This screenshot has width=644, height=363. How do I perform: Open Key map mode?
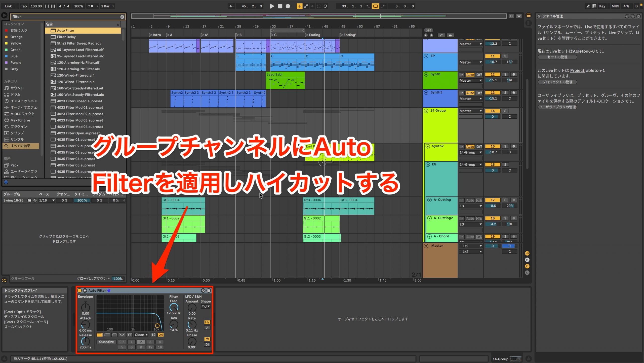point(602,6)
